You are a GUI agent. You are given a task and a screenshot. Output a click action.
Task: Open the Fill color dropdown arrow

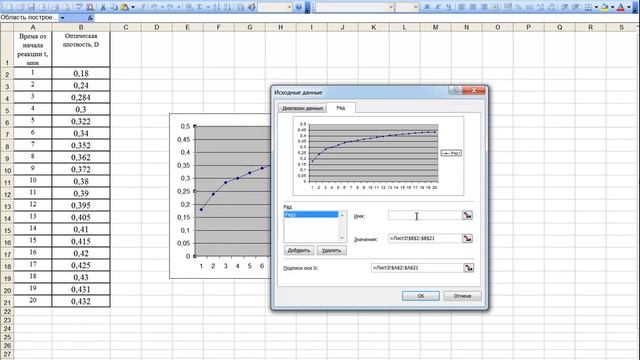pyautogui.click(x=612, y=7)
